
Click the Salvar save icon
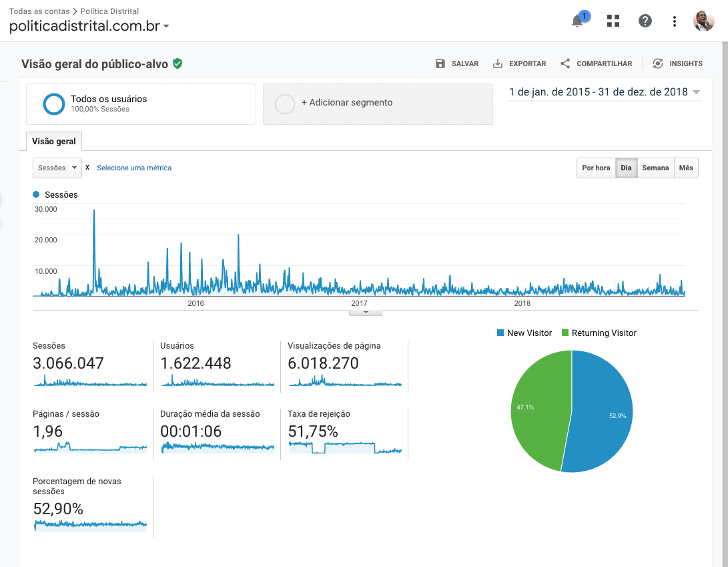pyautogui.click(x=440, y=63)
